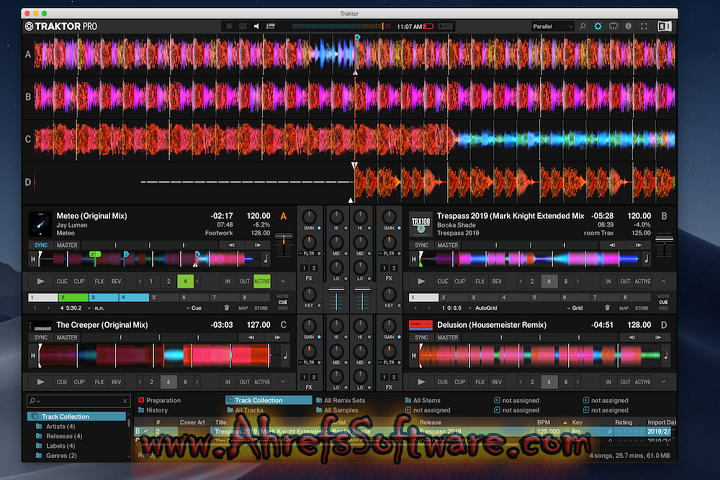Click the header magnifier browser icon
The image size is (720, 480).
point(583,27)
